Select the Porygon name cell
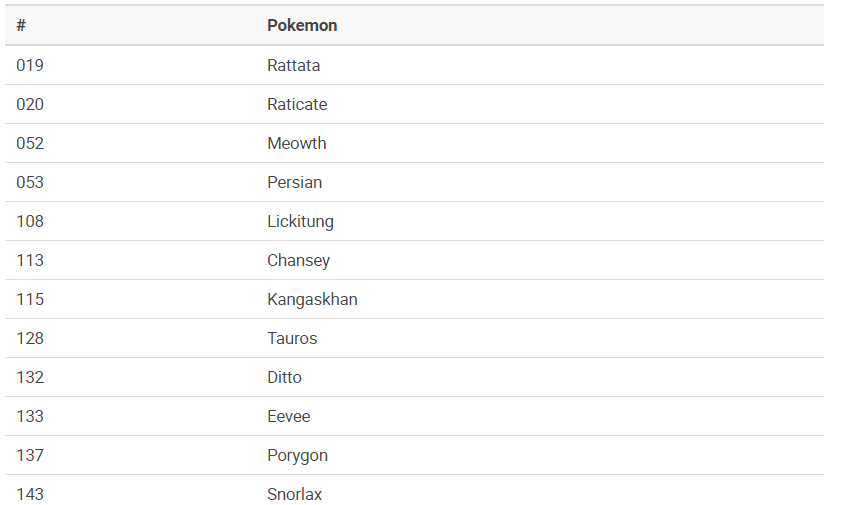 point(297,455)
